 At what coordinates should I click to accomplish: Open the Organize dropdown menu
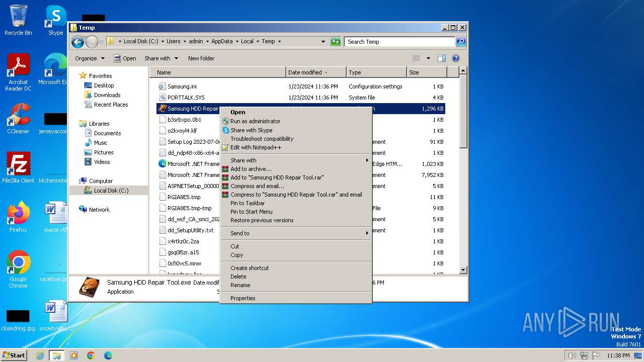click(90, 58)
